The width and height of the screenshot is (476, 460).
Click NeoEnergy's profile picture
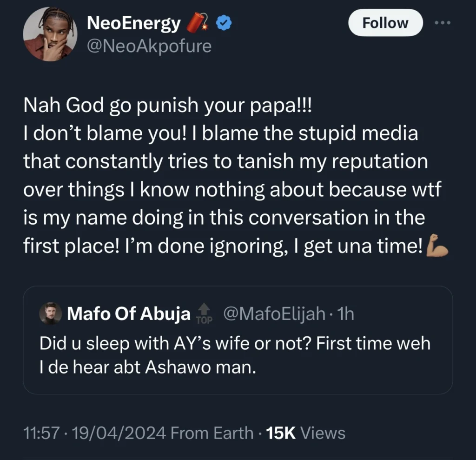point(50,34)
